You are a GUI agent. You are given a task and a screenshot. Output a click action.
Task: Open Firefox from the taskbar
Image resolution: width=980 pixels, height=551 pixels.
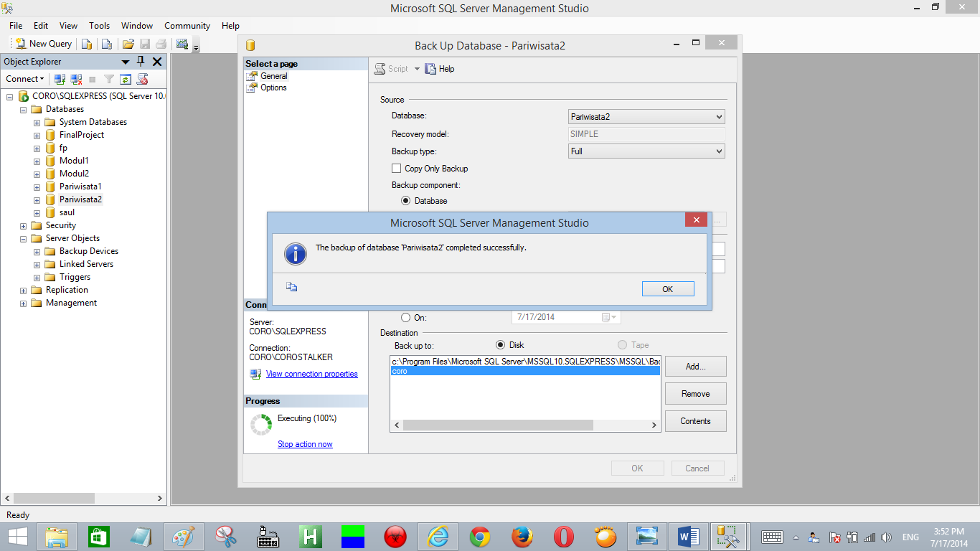522,537
